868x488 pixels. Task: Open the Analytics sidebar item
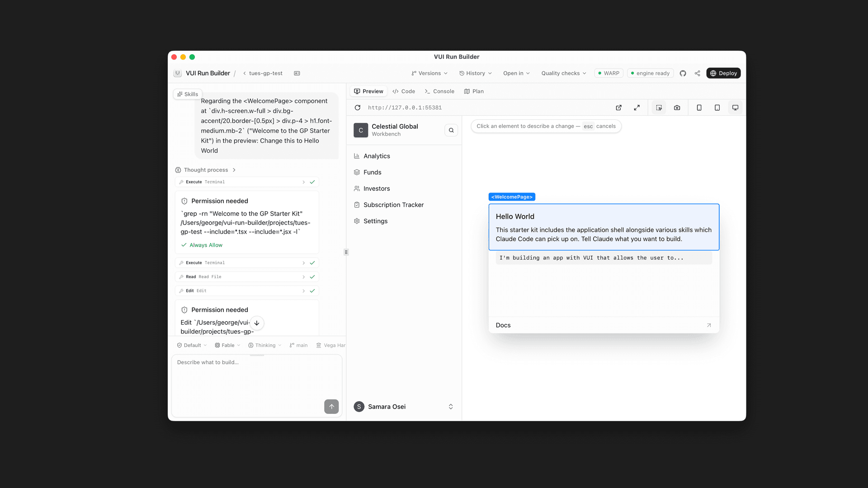[404, 156]
